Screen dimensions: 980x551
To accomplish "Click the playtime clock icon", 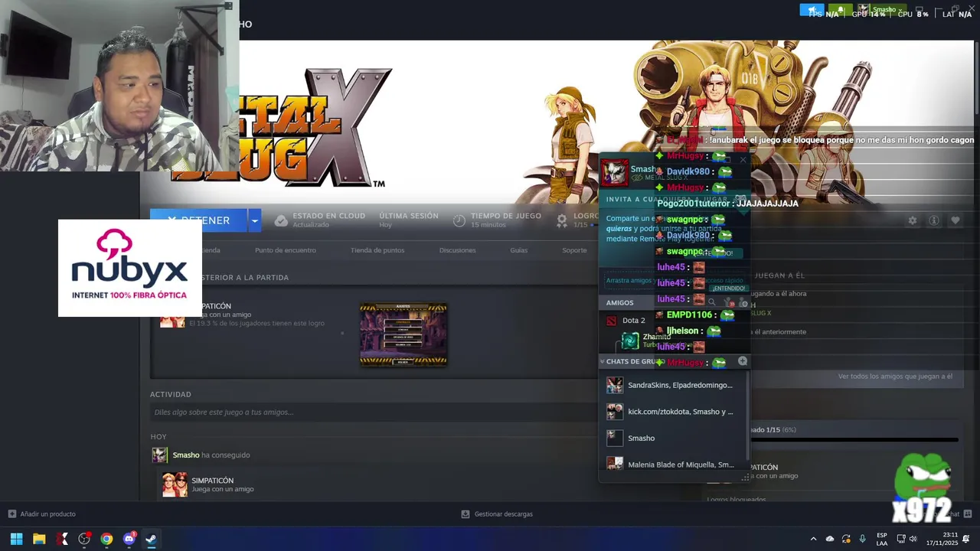I will pos(459,220).
